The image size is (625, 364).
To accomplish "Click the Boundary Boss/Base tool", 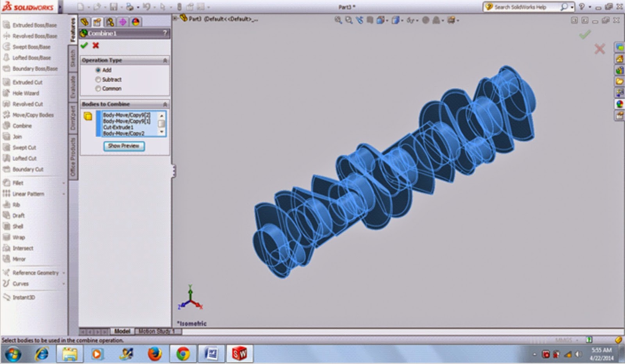I will [30, 69].
